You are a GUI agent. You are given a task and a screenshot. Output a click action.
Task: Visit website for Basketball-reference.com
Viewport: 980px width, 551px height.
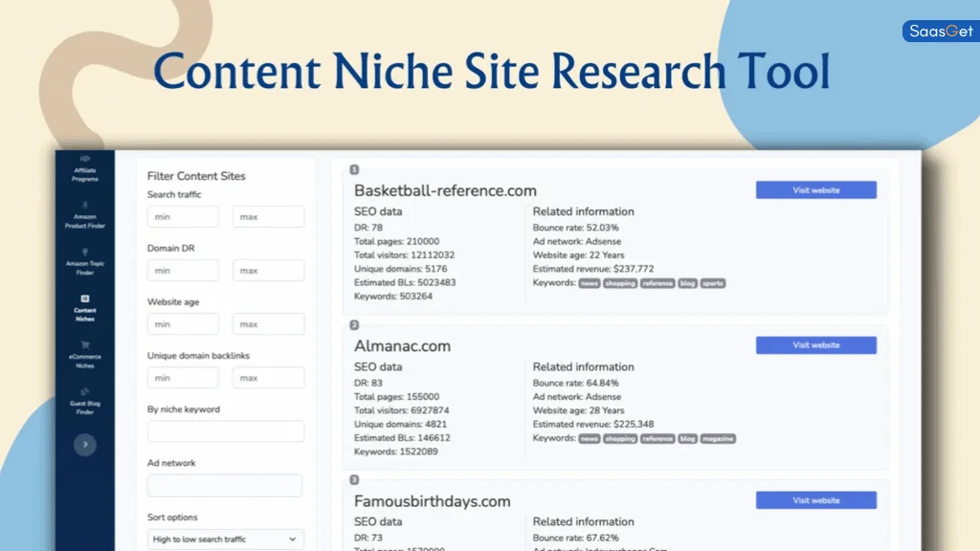(816, 190)
